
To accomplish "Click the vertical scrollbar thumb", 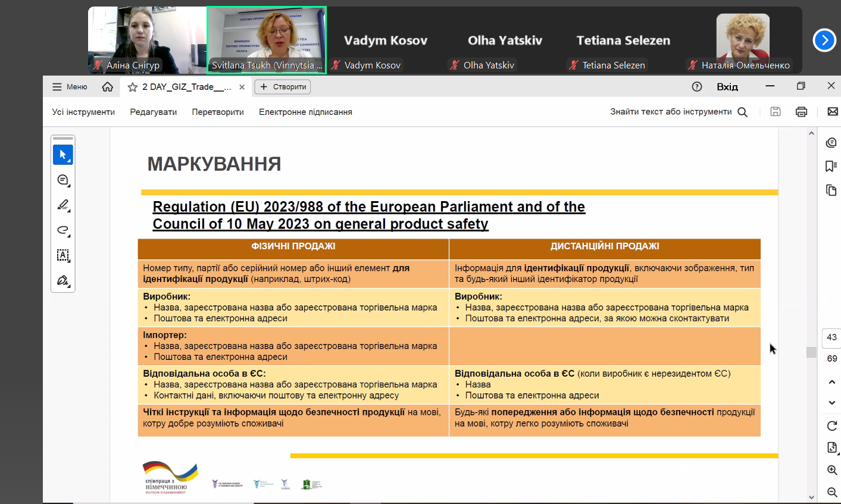I will [811, 352].
